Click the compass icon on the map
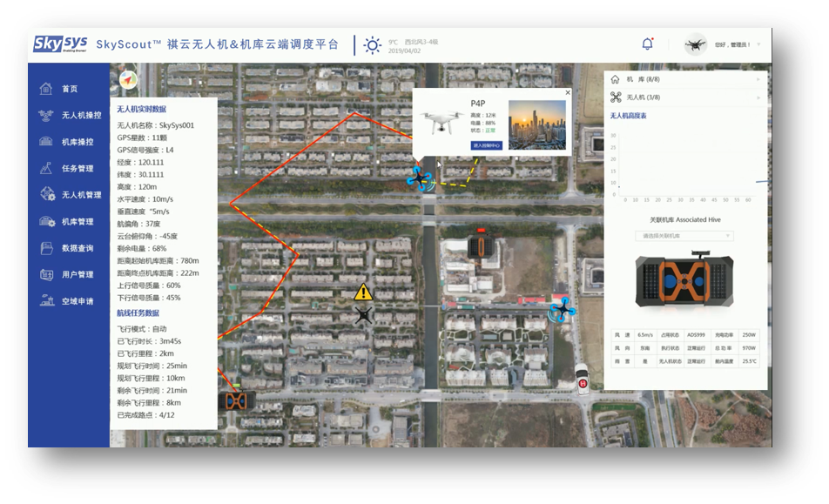829x504 pixels. click(129, 81)
